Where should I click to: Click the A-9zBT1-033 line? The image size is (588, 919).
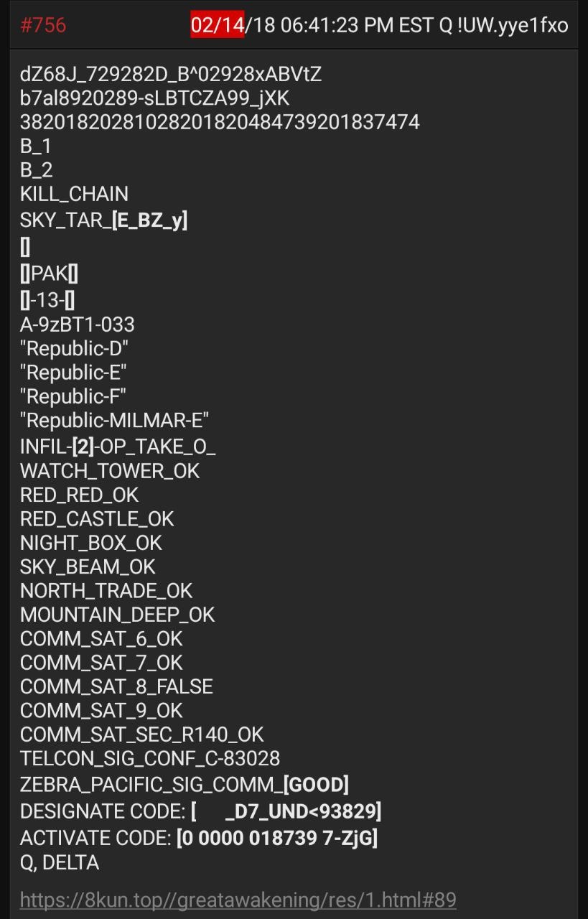coord(77,325)
